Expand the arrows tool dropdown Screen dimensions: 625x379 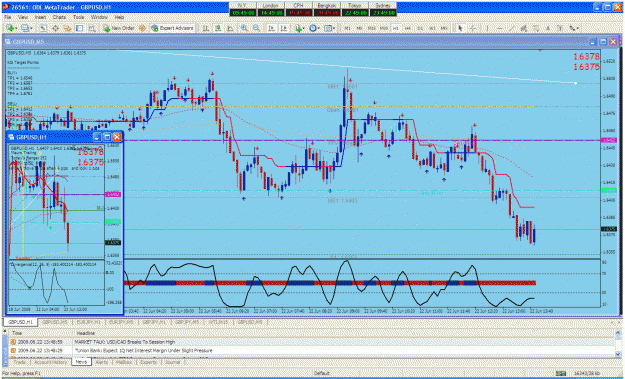(578, 28)
